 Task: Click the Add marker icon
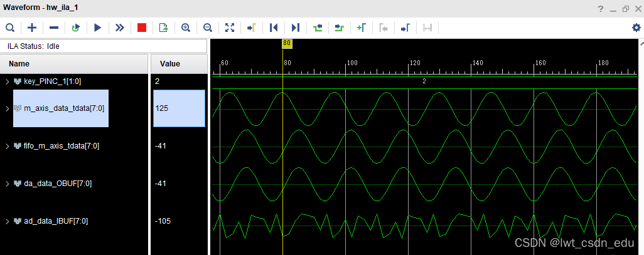click(x=361, y=28)
